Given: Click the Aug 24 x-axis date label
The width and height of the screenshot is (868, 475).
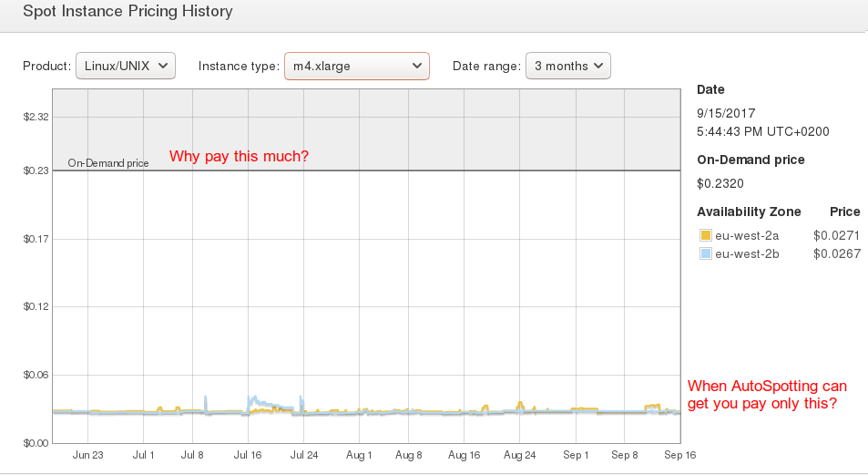Looking at the screenshot, I should (x=519, y=455).
